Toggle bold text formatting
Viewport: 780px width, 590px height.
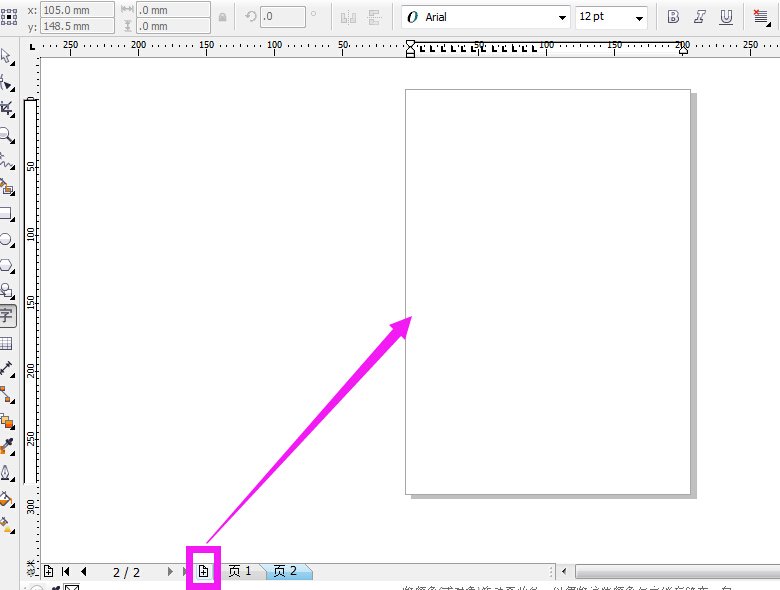click(x=673, y=17)
